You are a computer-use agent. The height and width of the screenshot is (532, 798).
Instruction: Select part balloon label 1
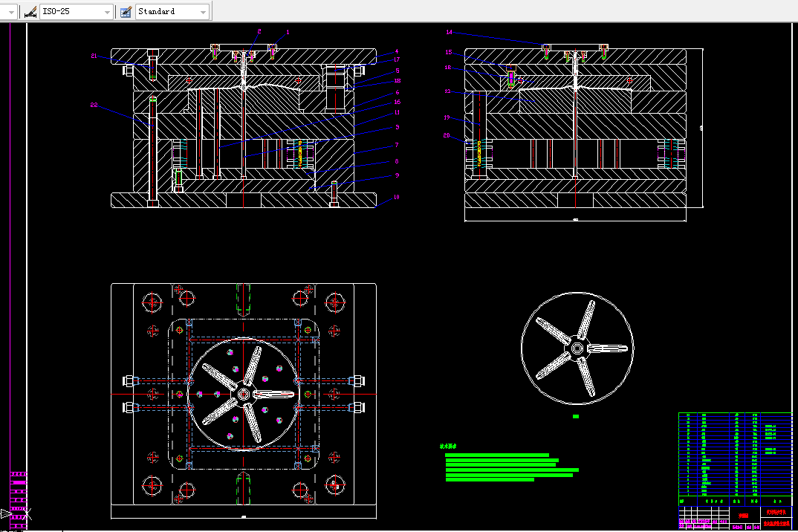pyautogui.click(x=288, y=32)
